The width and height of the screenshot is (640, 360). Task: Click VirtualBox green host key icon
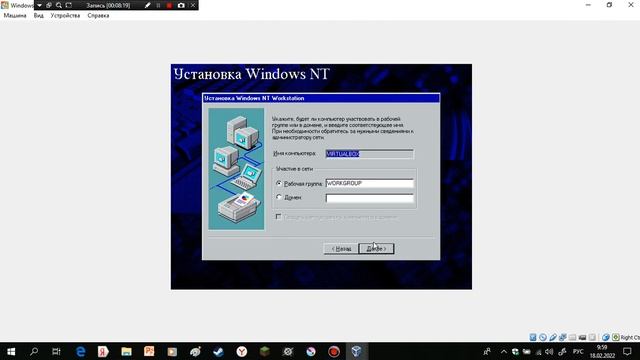click(x=616, y=337)
